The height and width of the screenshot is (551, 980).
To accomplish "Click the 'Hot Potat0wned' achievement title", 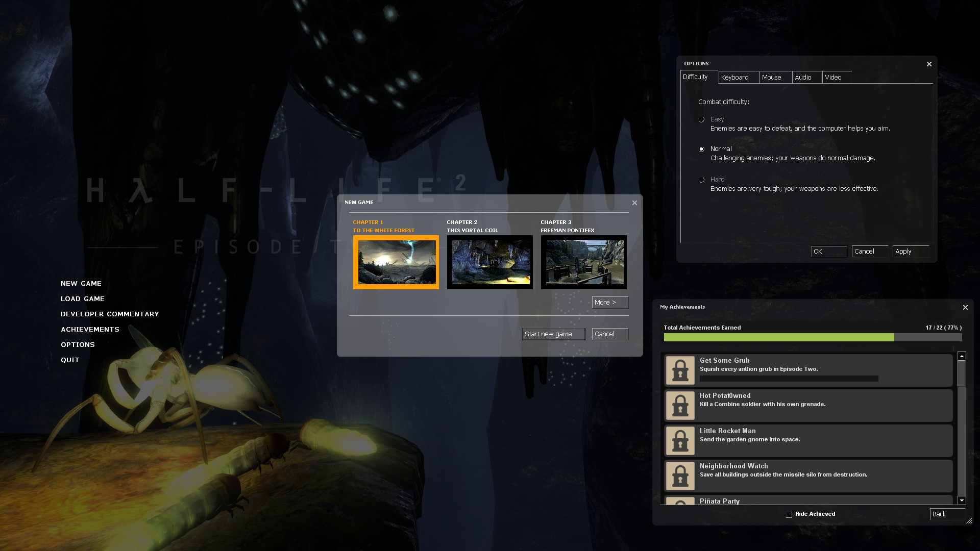I will click(725, 396).
